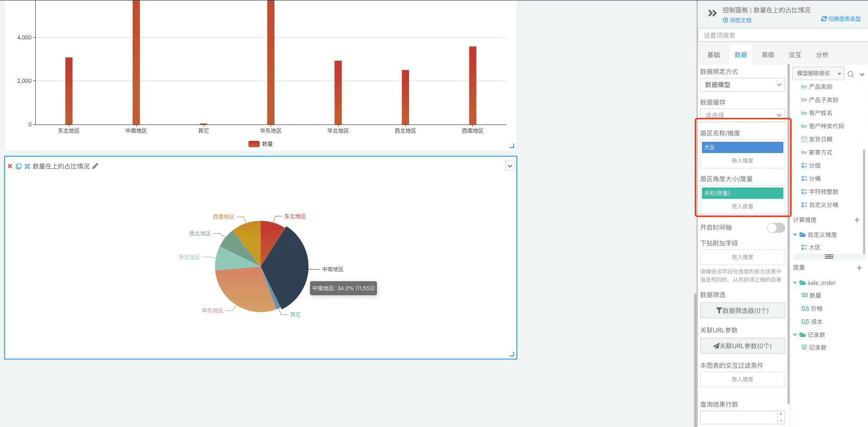Viewport: 868px width, 427px height.
Task: Click the 记录数 leaf measure item
Action: tap(814, 347)
